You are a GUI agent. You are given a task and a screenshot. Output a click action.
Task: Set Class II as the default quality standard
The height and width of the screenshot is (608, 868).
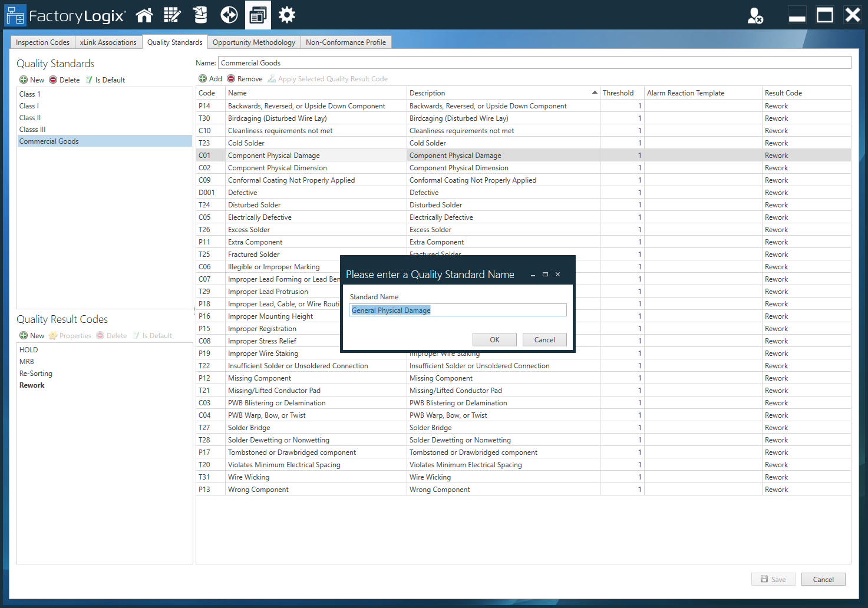[x=105, y=80]
